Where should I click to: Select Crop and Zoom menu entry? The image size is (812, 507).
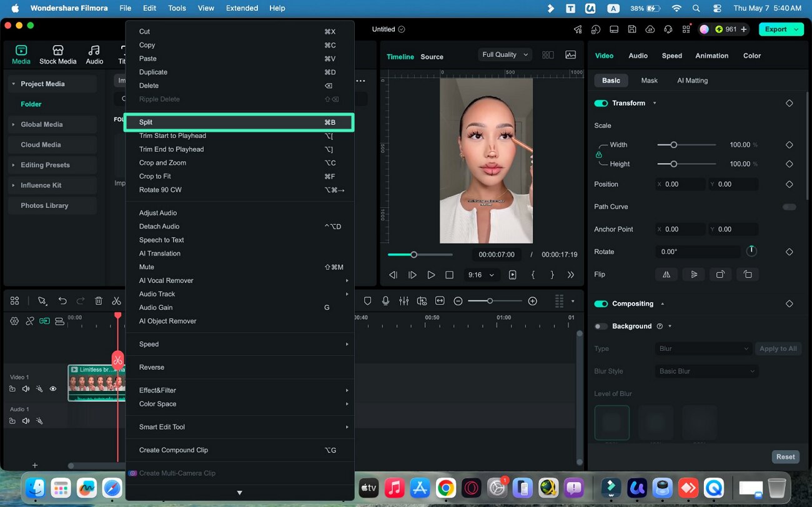240,163
